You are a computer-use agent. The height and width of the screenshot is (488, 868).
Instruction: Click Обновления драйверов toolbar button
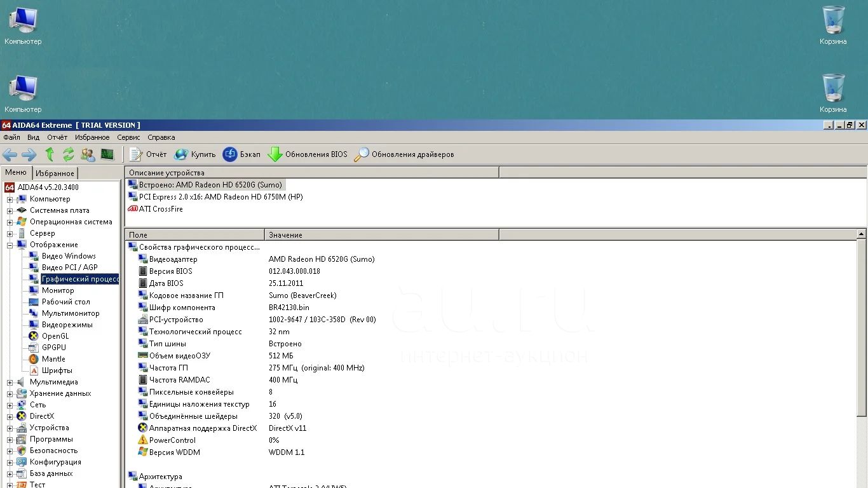pos(404,154)
